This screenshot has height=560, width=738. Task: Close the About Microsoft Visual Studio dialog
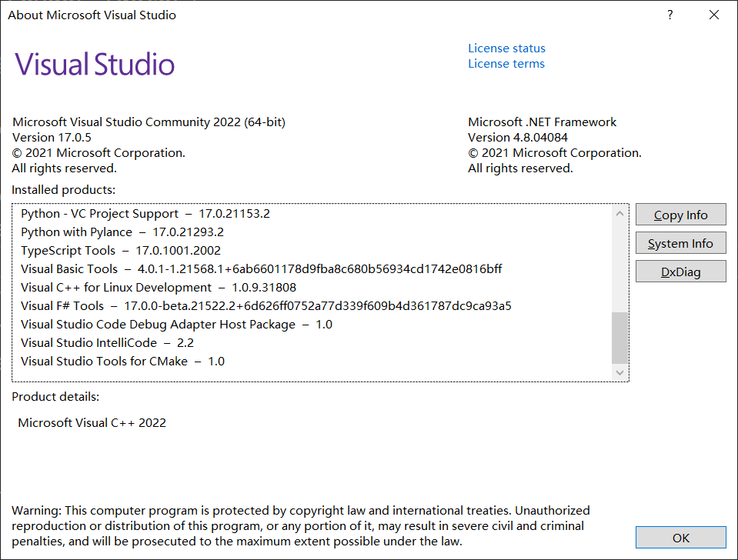pyautogui.click(x=714, y=15)
